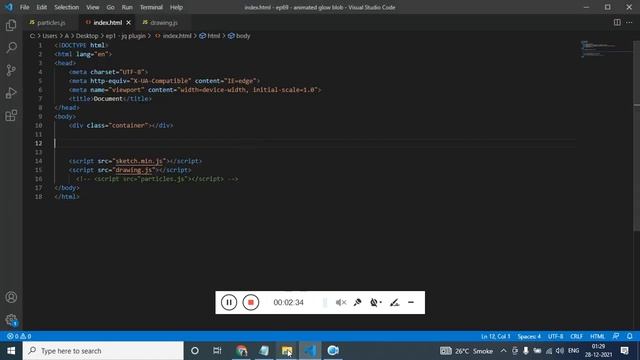
Task: Open the Explorer view in activity bar
Action: point(11,25)
